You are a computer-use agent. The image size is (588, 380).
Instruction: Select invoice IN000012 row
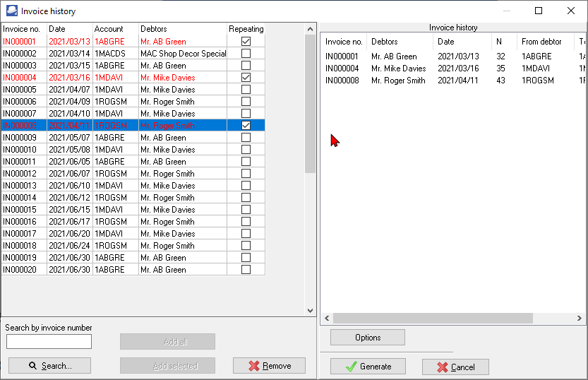[133, 173]
